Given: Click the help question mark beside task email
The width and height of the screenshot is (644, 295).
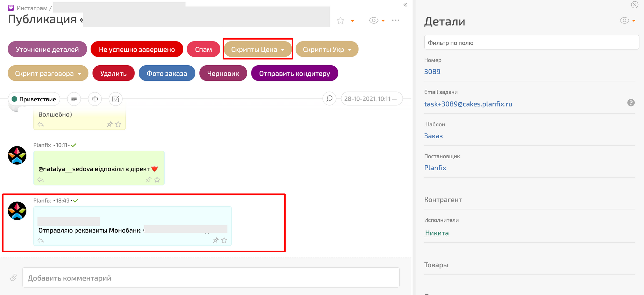Looking at the screenshot, I should click(631, 103).
